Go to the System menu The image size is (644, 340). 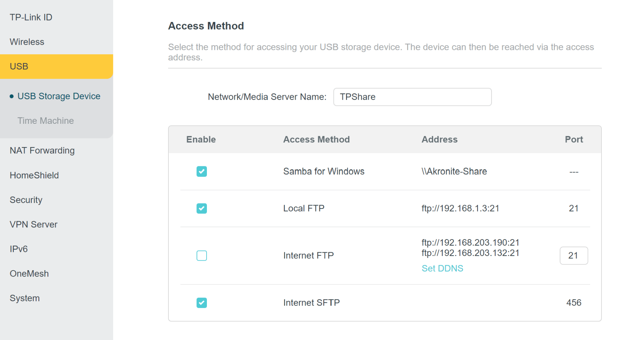[x=25, y=298]
